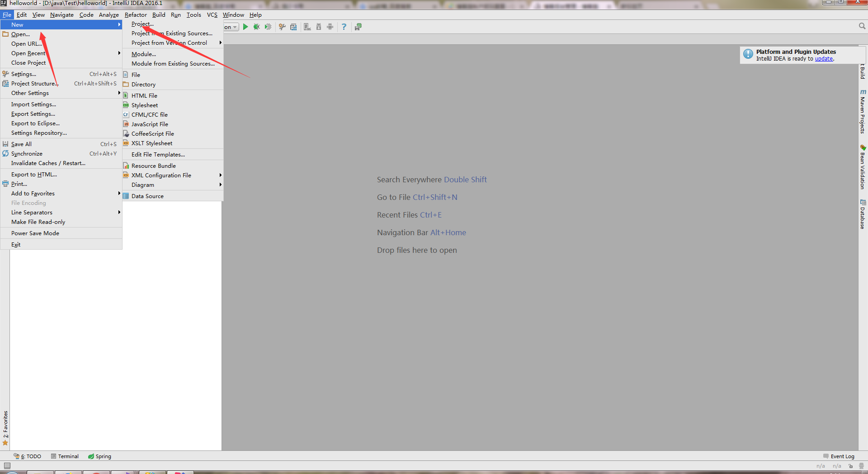The image size is (868, 474).
Task: Choose Invalidate Caches / Restart...
Action: (x=61, y=163)
